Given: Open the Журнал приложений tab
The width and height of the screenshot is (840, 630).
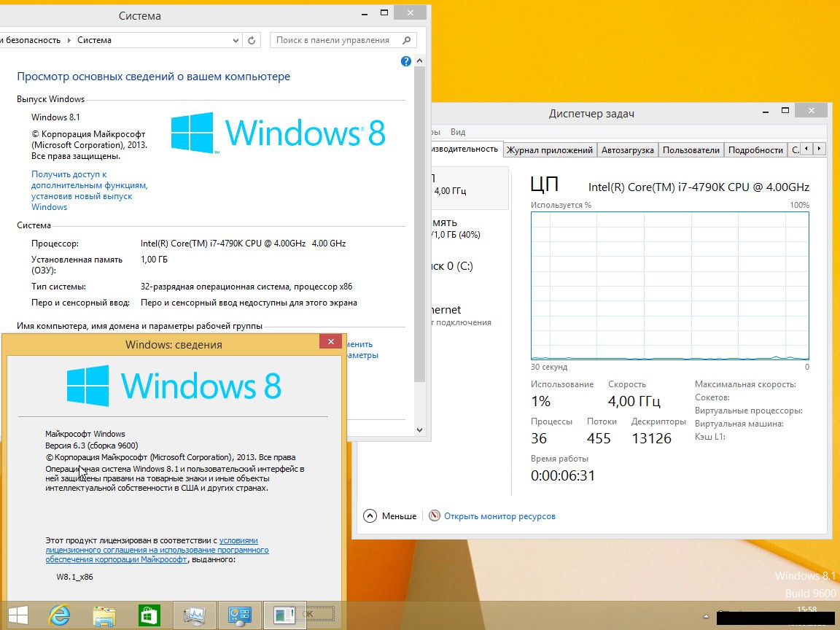Looking at the screenshot, I should (x=549, y=149).
